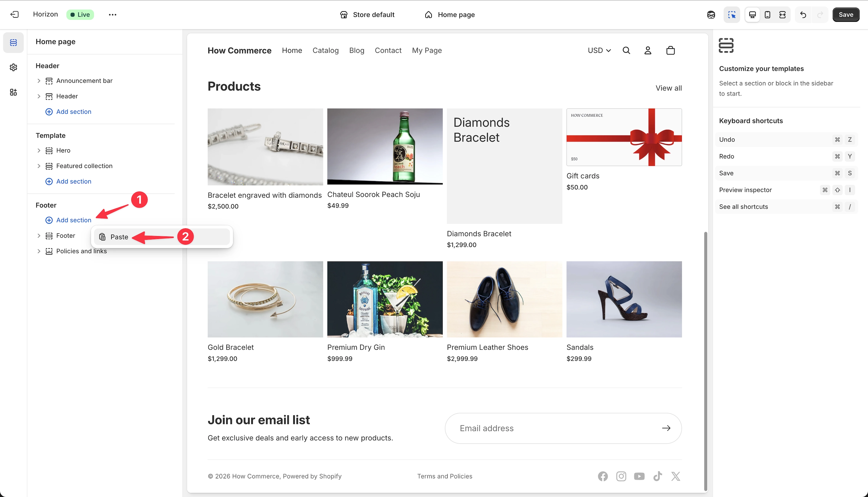Open Theme settings gear icon
868x497 pixels.
13,67
